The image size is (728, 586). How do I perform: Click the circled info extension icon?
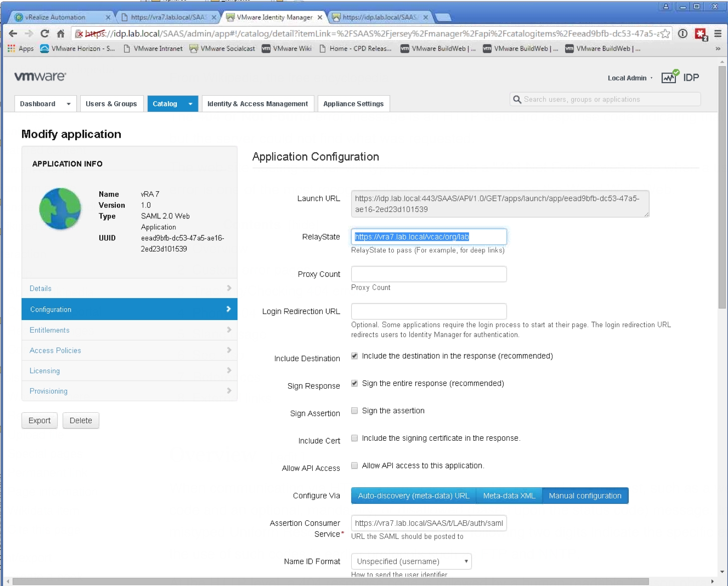[x=682, y=34]
